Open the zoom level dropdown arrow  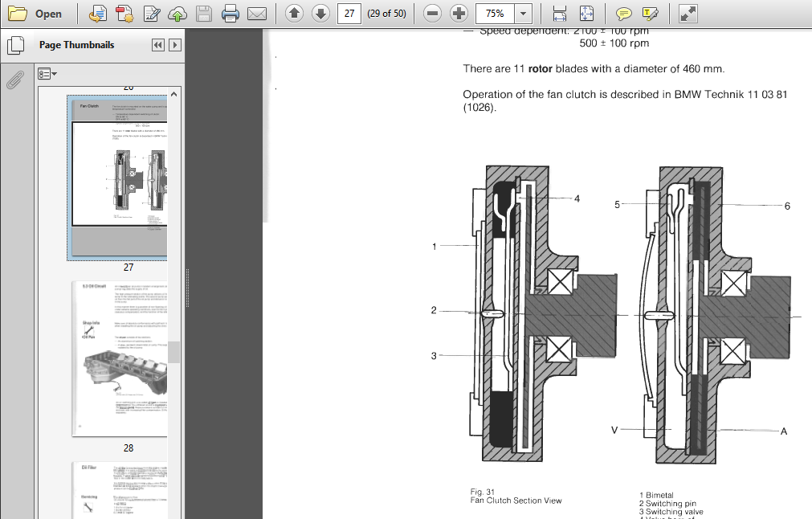point(524,14)
